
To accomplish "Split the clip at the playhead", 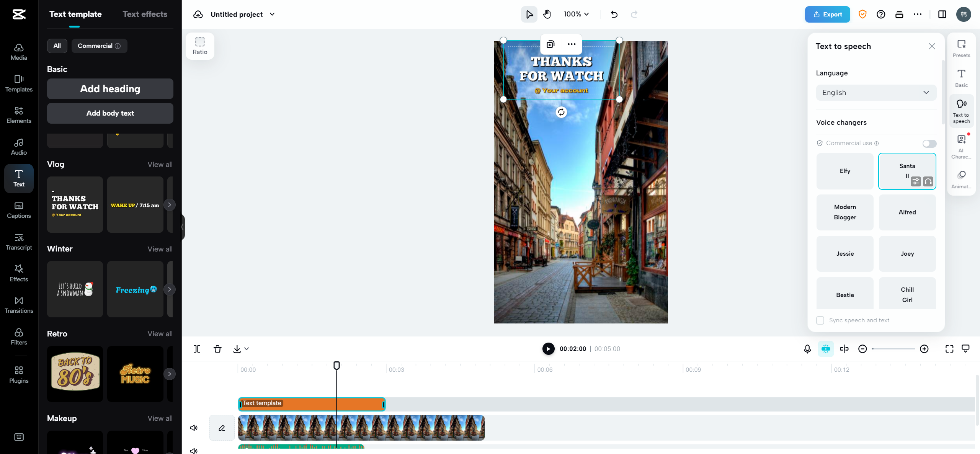I will [x=197, y=349].
